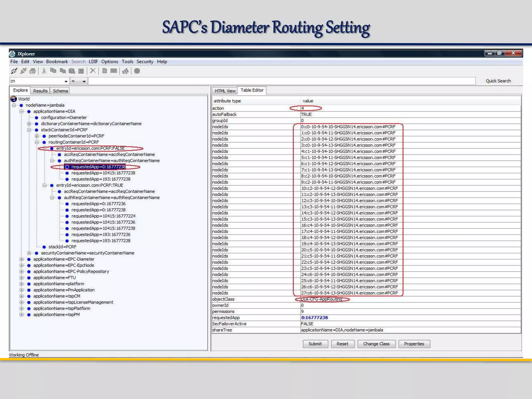Click the Reset button
This screenshot has height=399, width=532.
coord(342,344)
